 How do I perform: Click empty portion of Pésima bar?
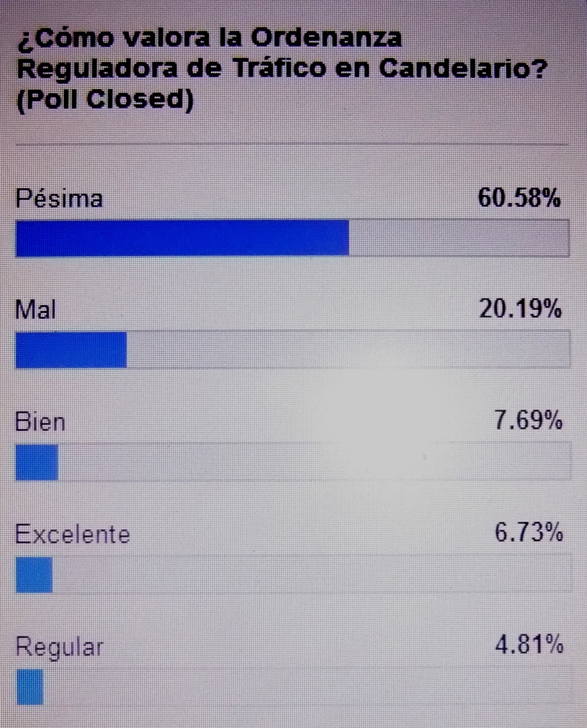[x=459, y=238]
